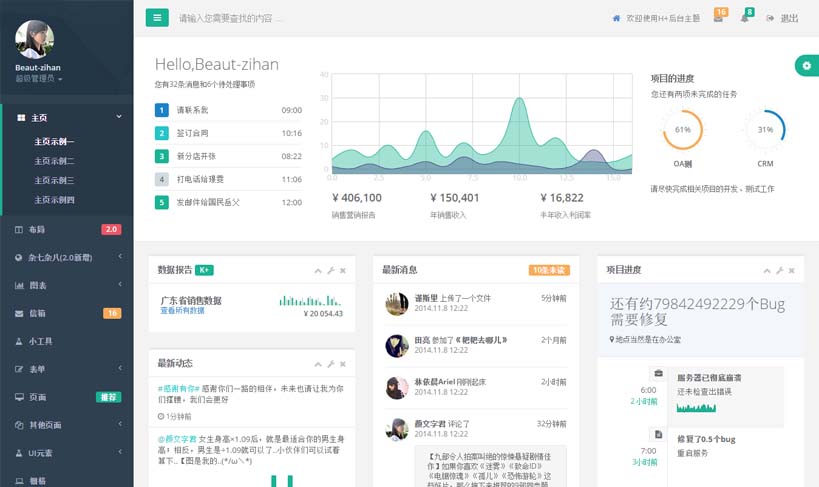The width and height of the screenshot is (819, 487).
Task: Collapse the 最新动态 panel using chevron
Action: 318,363
